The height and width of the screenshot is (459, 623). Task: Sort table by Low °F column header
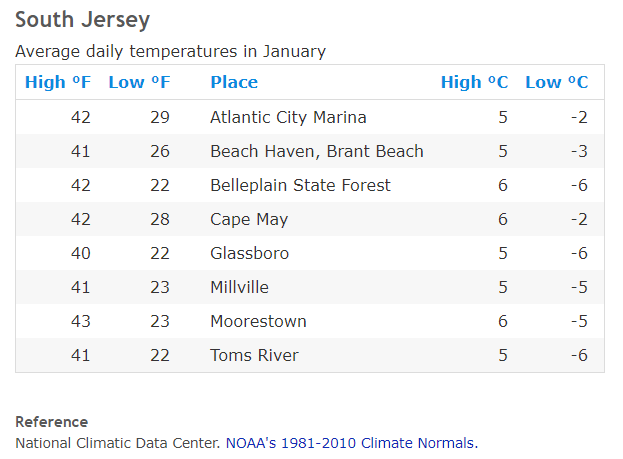(139, 82)
